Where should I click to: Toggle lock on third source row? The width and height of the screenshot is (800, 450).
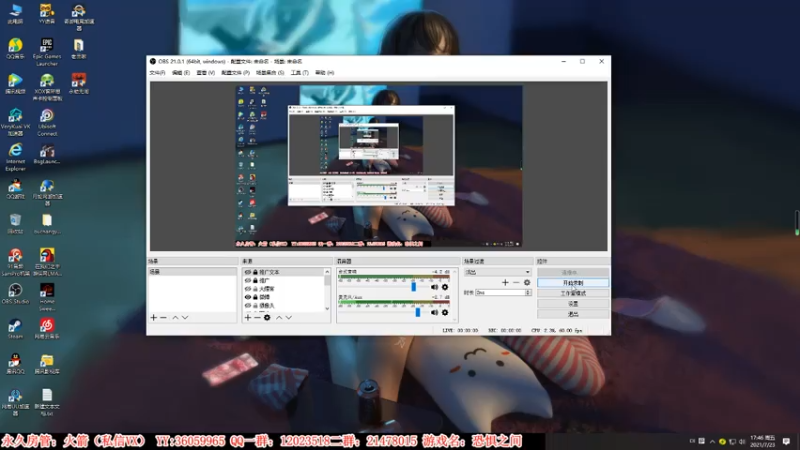click(256, 289)
